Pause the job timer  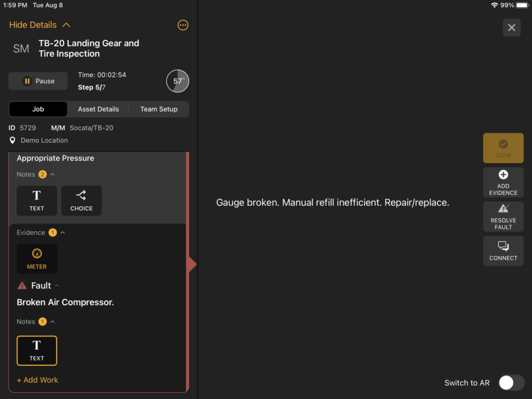tap(38, 81)
